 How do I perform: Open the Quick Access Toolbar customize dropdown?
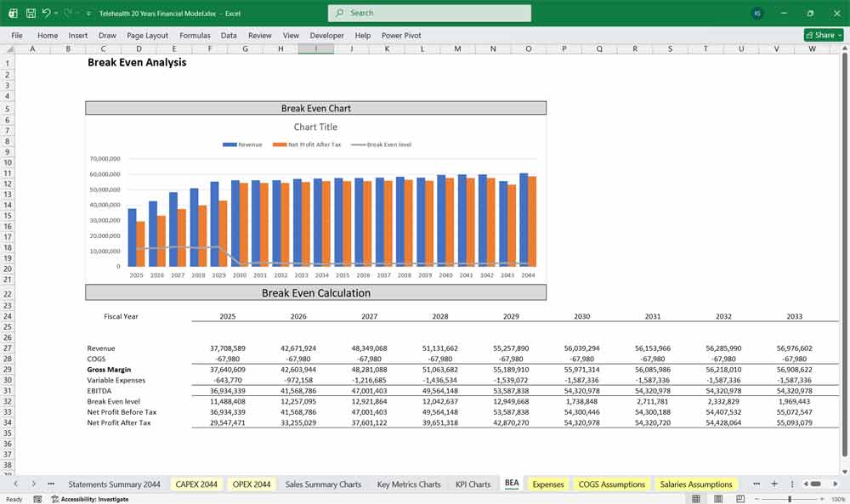tap(88, 13)
